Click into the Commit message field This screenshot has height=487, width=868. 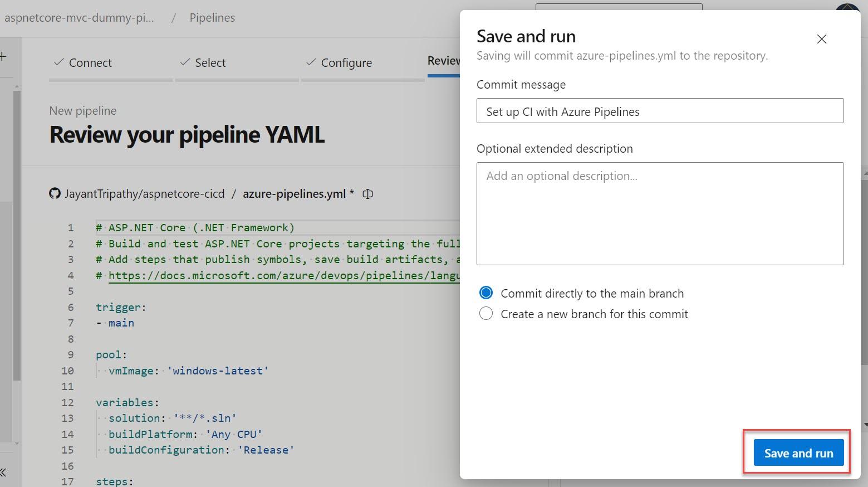tap(659, 111)
